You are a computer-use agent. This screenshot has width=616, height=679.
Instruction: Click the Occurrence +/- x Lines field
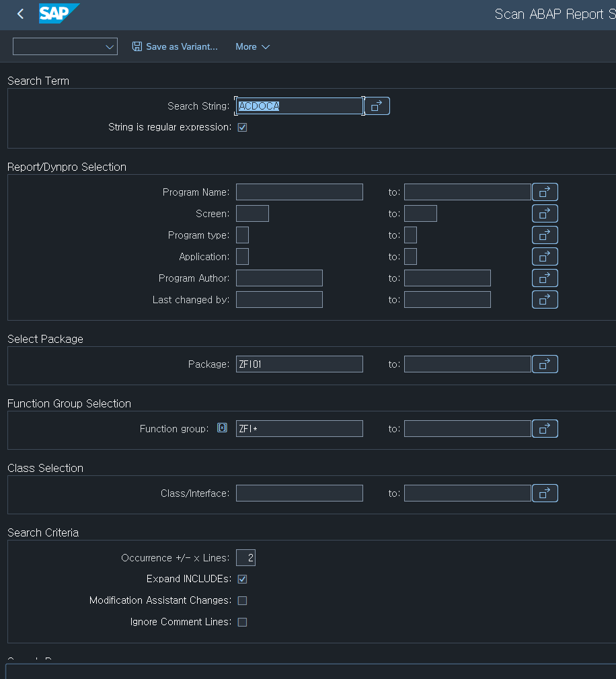245,558
